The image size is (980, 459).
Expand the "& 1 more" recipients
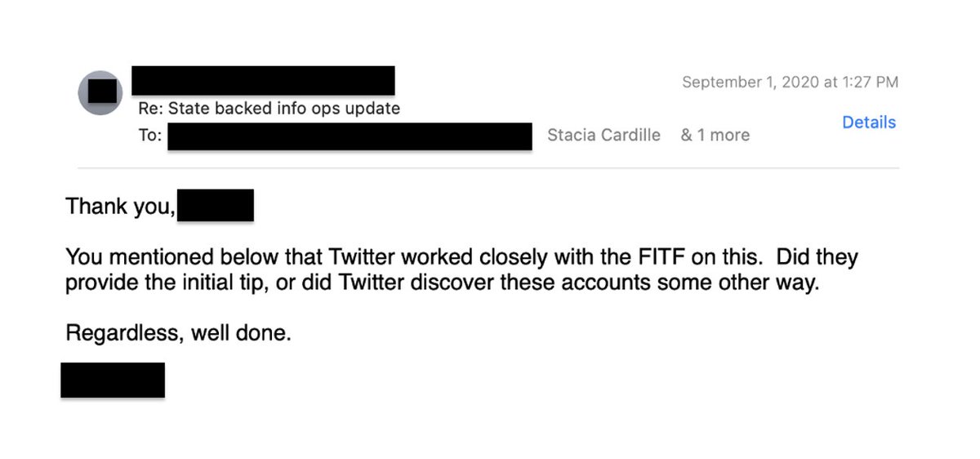715,136
